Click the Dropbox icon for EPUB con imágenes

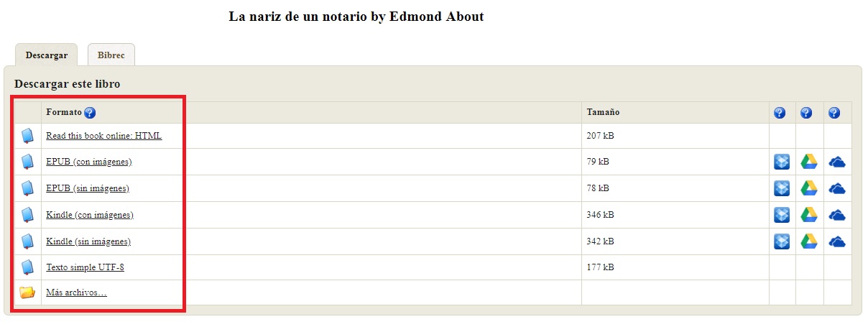point(782,162)
